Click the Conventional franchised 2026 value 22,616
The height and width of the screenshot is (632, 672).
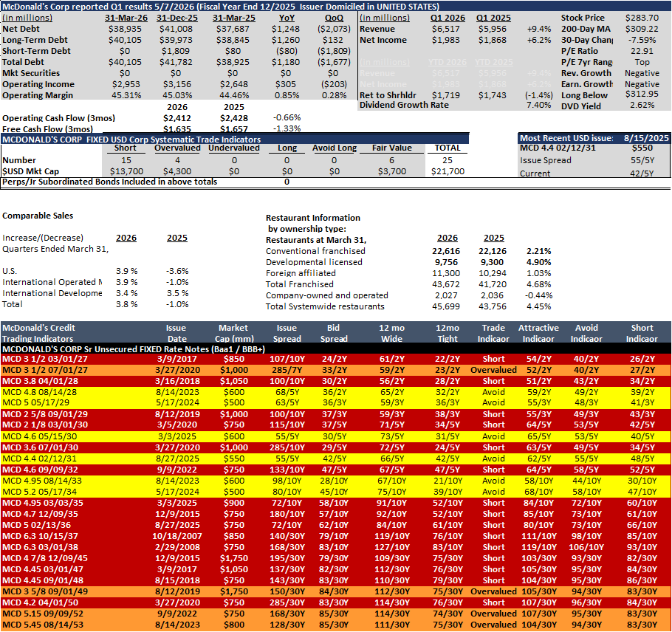[x=446, y=252]
